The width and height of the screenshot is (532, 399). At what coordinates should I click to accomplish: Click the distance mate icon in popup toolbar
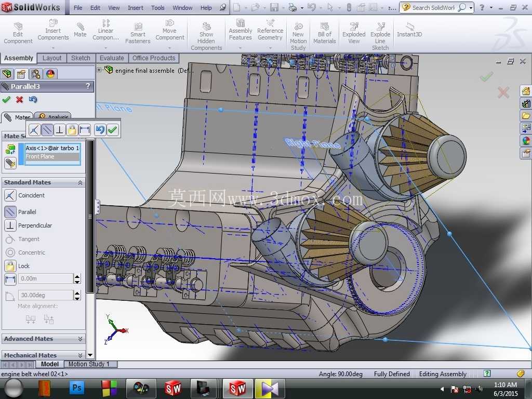(x=85, y=129)
